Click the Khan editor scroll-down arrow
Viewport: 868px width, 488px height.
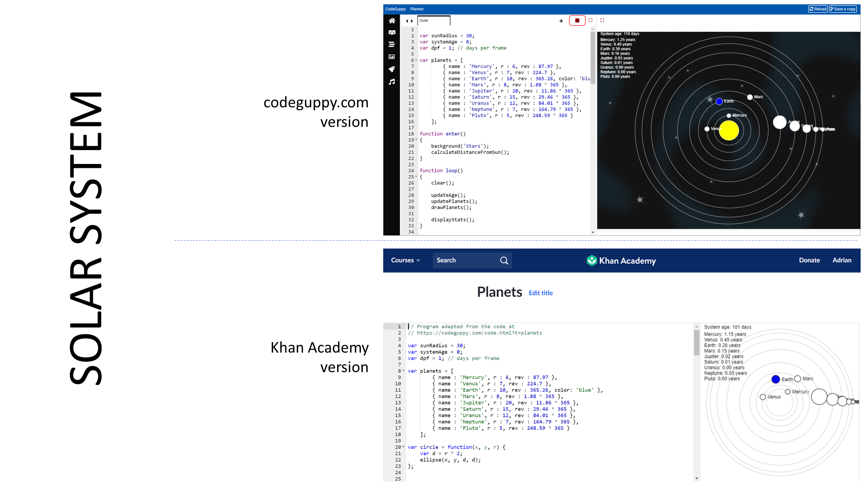[x=697, y=478]
